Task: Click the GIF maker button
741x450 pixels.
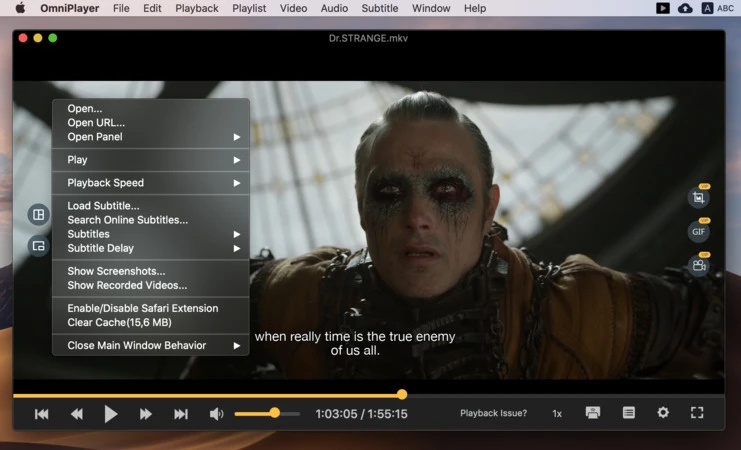Action: [x=698, y=232]
